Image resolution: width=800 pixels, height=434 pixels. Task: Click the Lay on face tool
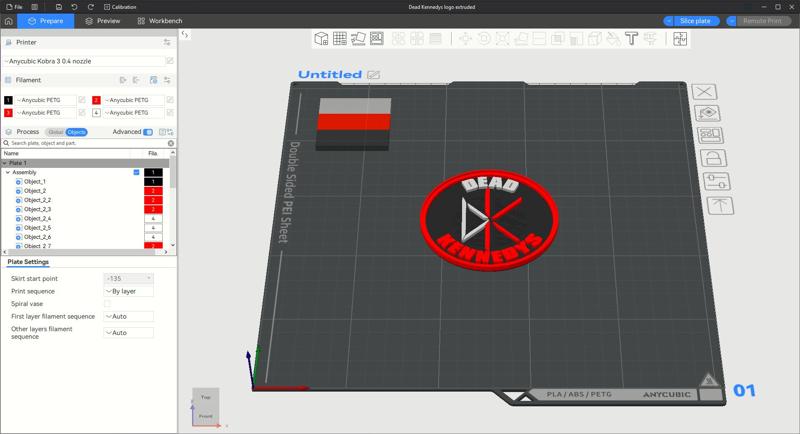(521, 39)
